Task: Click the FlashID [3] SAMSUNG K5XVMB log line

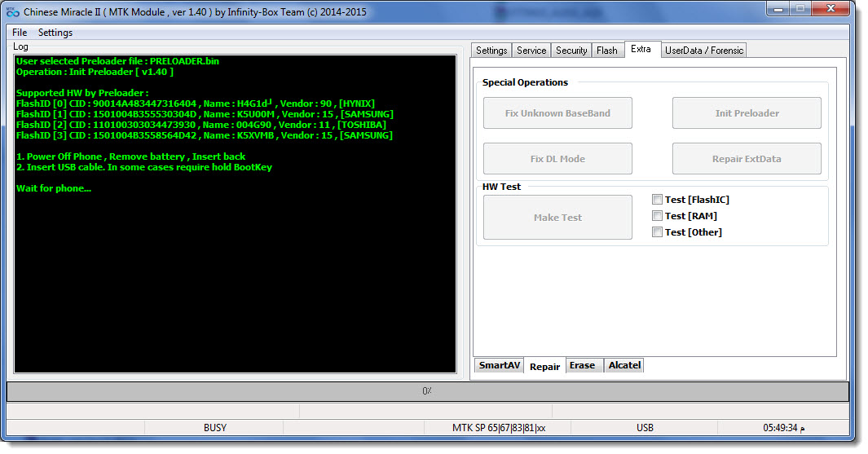Action: [205, 135]
